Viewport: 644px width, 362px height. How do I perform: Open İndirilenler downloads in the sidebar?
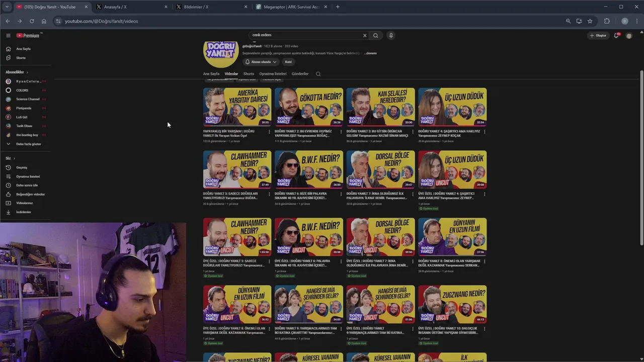(x=24, y=212)
